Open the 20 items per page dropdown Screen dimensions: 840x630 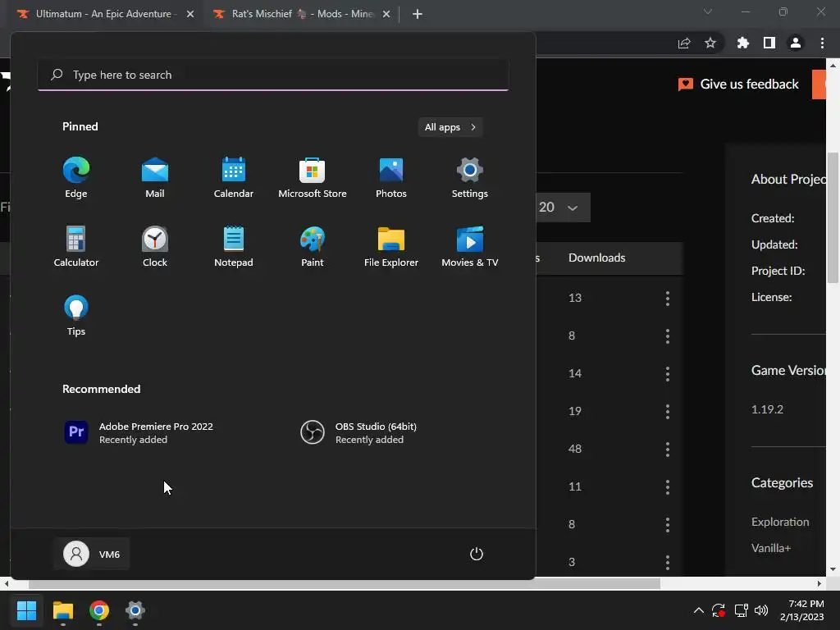click(563, 208)
